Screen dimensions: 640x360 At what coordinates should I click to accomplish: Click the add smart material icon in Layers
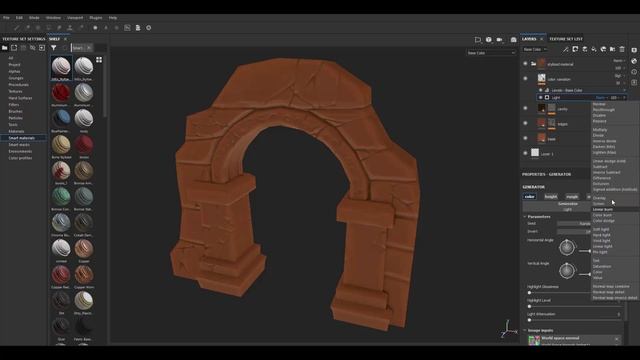pyautogui.click(x=603, y=49)
